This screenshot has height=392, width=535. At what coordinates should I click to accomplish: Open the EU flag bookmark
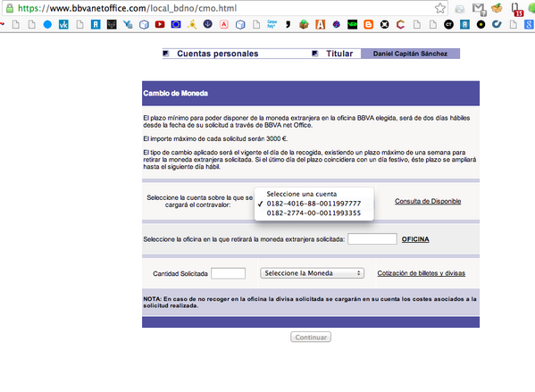point(176,24)
